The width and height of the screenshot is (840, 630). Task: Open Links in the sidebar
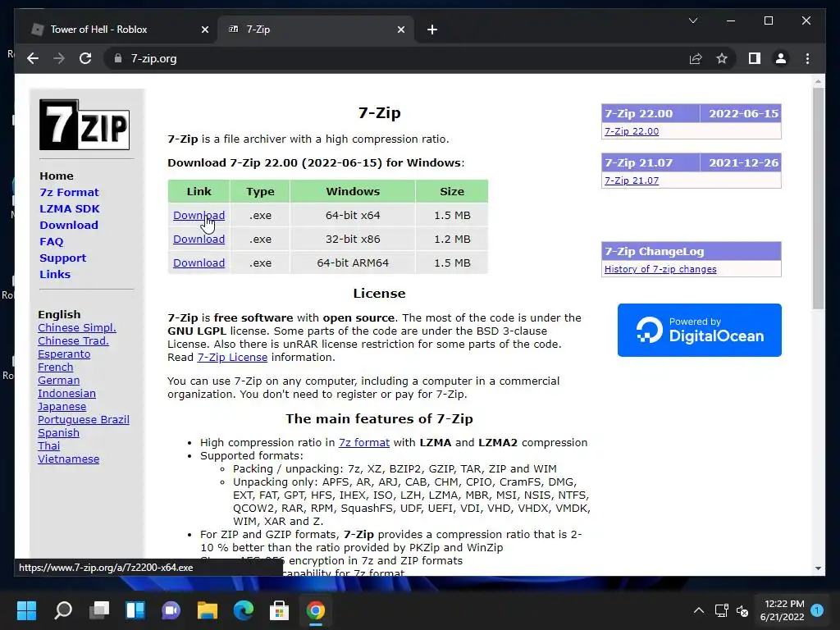coord(55,274)
